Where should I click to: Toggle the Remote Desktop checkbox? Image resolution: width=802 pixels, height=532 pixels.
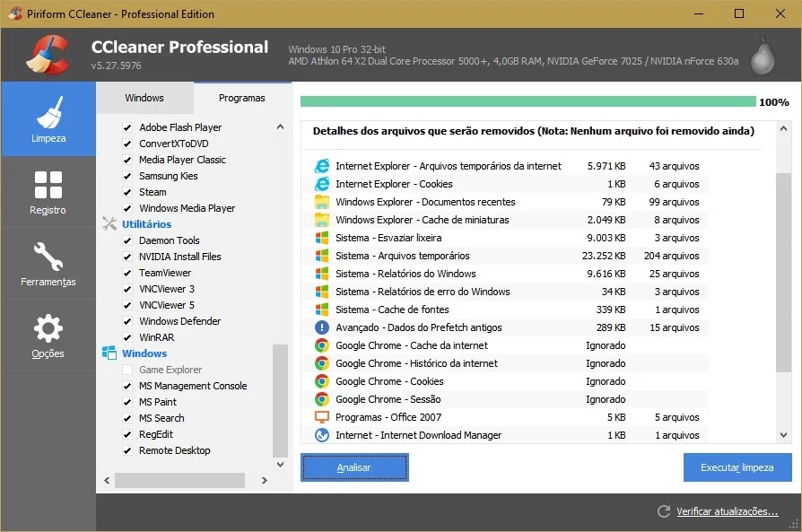[x=127, y=450]
